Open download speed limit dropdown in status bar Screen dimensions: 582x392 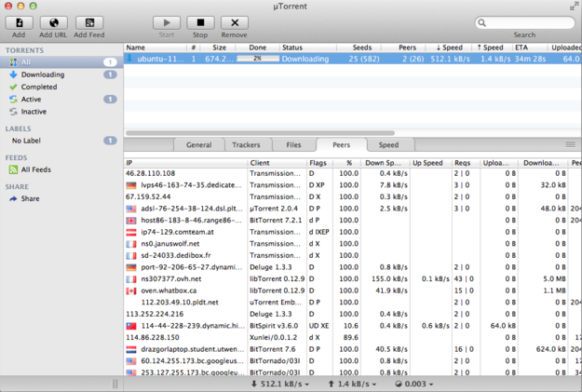click(282, 384)
